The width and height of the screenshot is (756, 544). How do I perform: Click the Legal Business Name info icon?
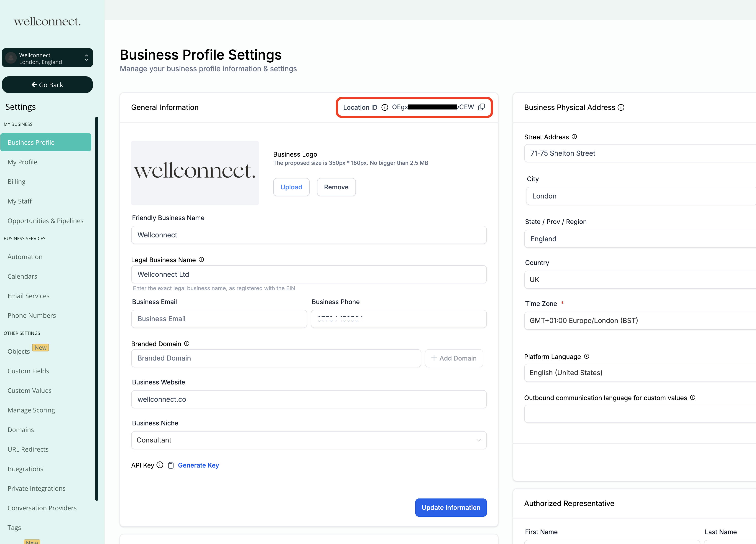201,259
